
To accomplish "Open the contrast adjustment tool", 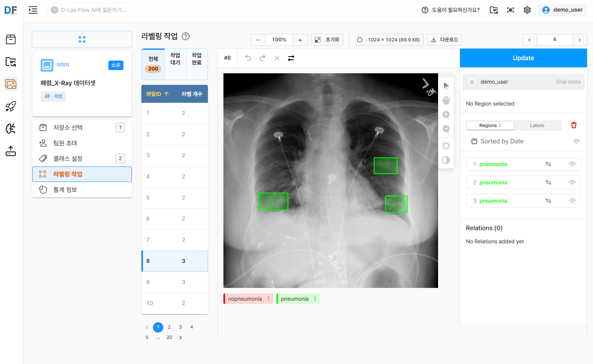I will (x=446, y=160).
